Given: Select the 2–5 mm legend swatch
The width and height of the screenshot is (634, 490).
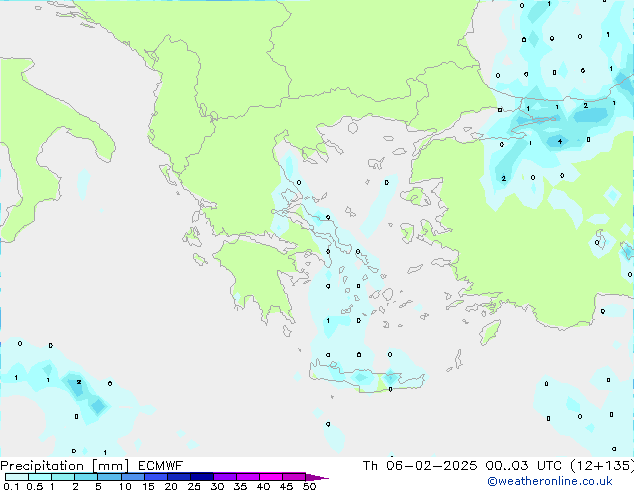Looking at the screenshot, I should [86, 477].
